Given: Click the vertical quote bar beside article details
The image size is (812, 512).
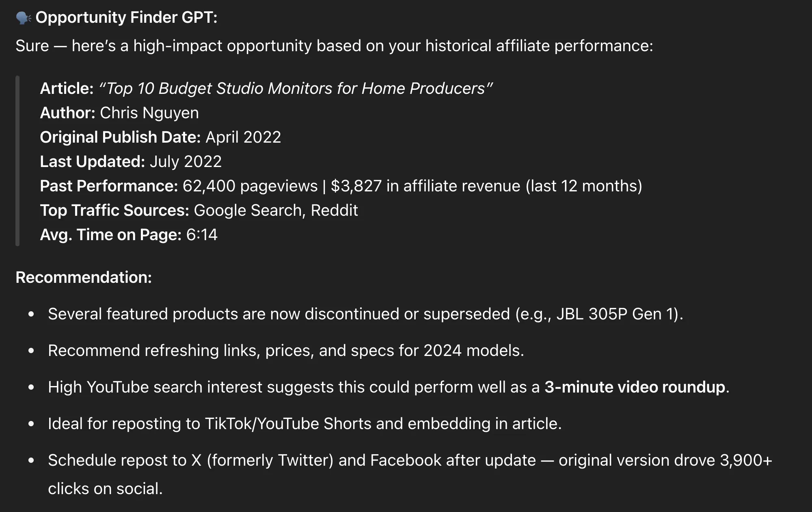Looking at the screenshot, I should pyautogui.click(x=17, y=161).
